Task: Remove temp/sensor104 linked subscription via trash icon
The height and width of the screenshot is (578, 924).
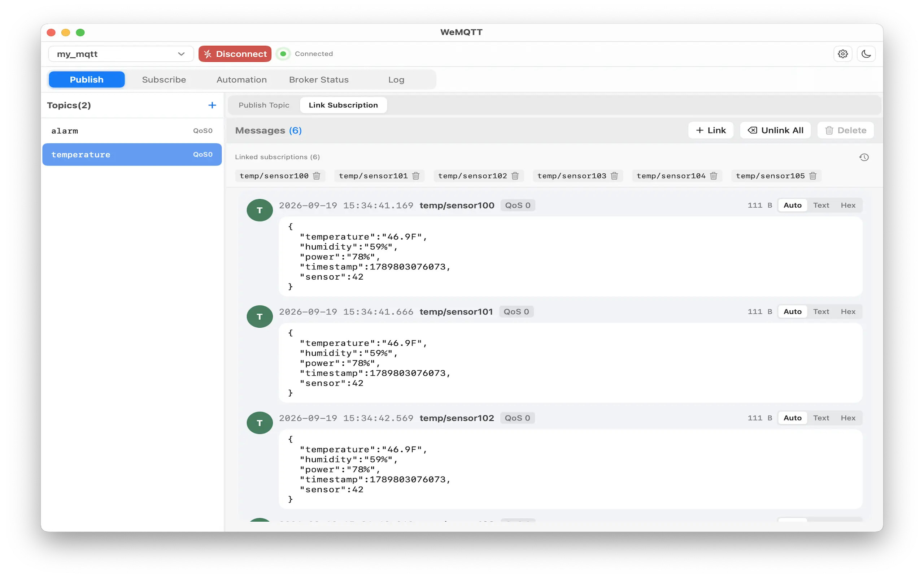Action: pos(714,176)
